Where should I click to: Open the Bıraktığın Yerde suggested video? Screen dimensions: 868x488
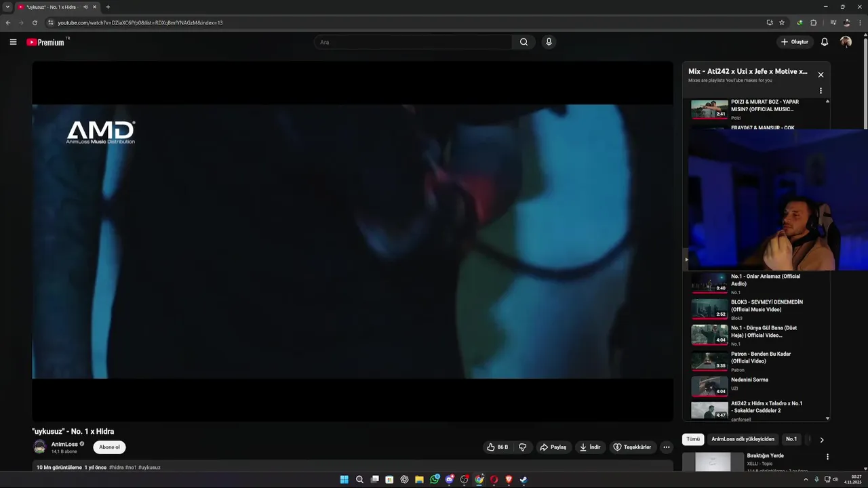click(x=713, y=462)
